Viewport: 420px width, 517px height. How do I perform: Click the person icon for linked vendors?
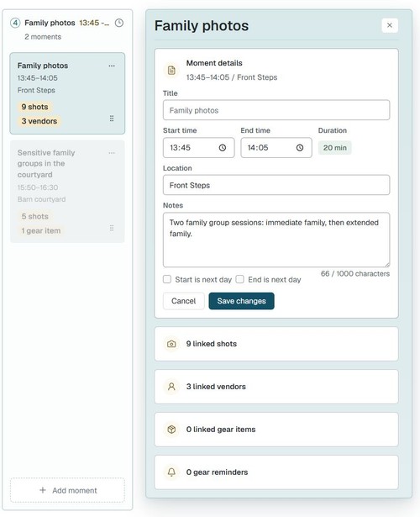pos(171,387)
